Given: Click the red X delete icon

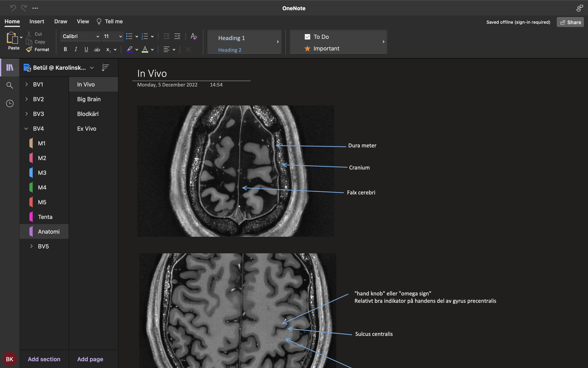Looking at the screenshot, I should 188,49.
